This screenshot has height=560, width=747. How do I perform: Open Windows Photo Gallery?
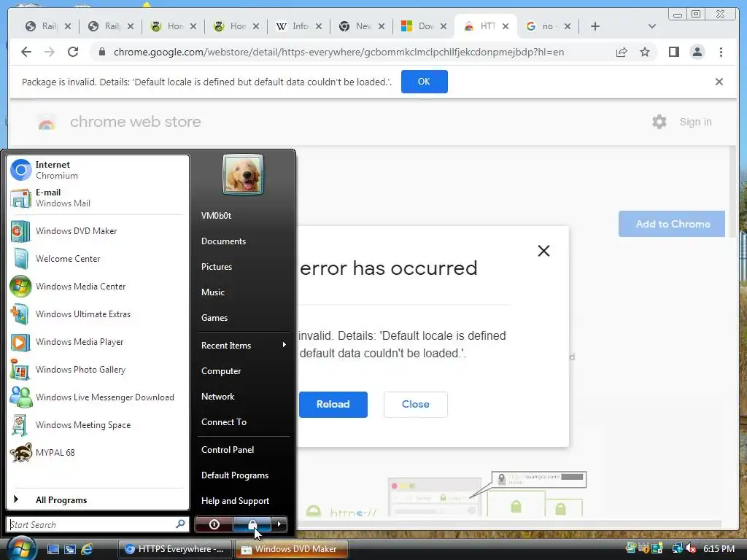(98, 370)
